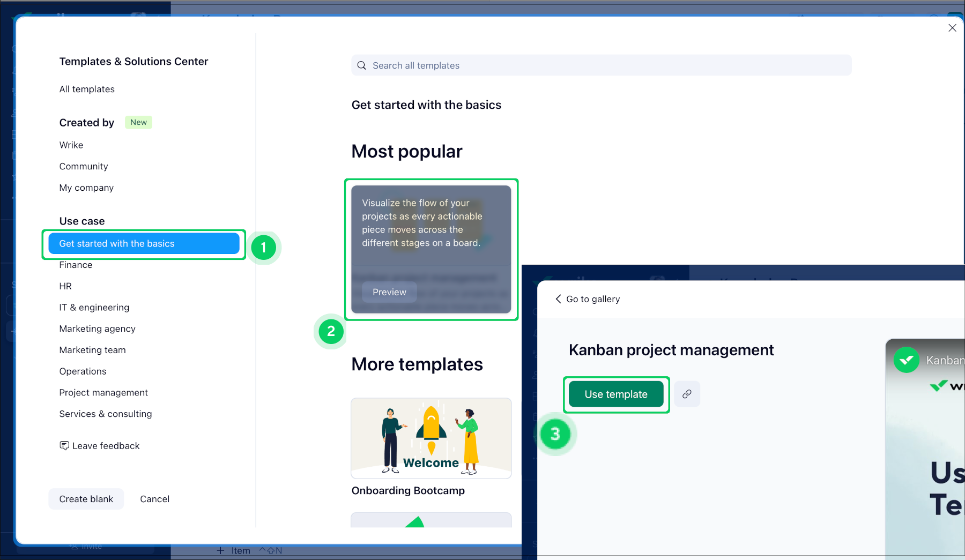Search all templates field
965x560 pixels.
click(x=602, y=65)
